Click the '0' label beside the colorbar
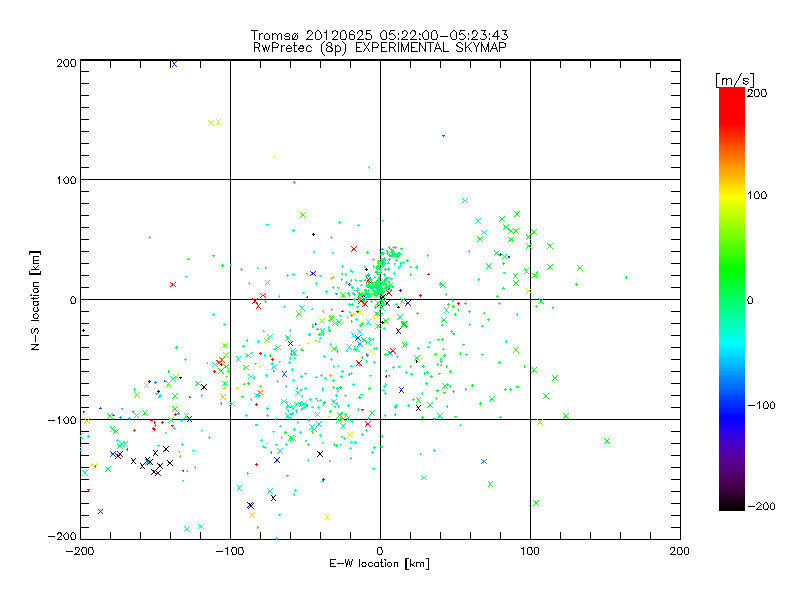The height and width of the screenshot is (600, 800). coord(750,300)
